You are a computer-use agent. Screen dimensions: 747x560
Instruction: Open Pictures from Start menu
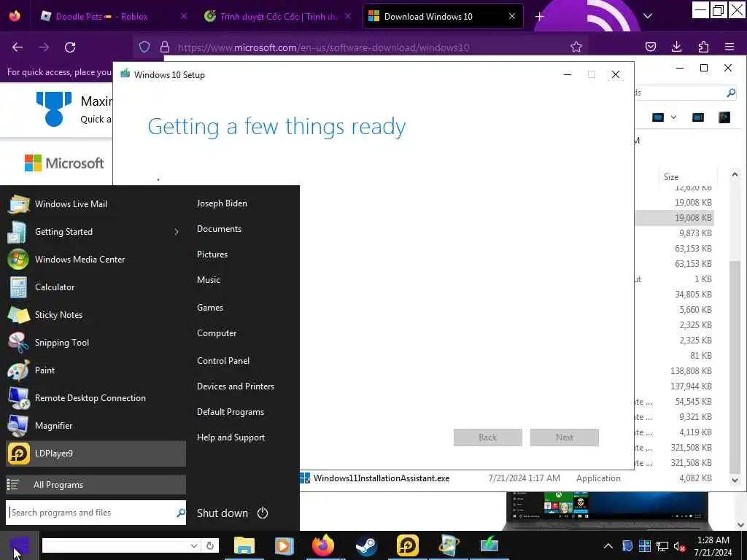point(212,254)
